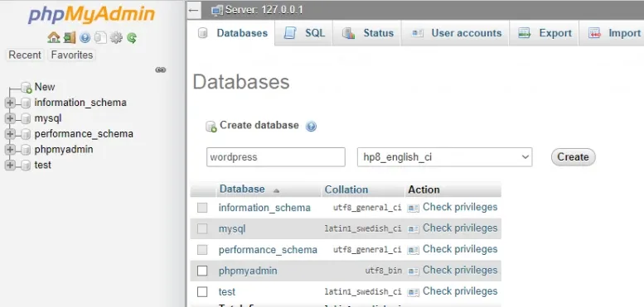The image size is (644, 307).
Task: Check privileges for phpmyadmin database
Action: [460, 270]
